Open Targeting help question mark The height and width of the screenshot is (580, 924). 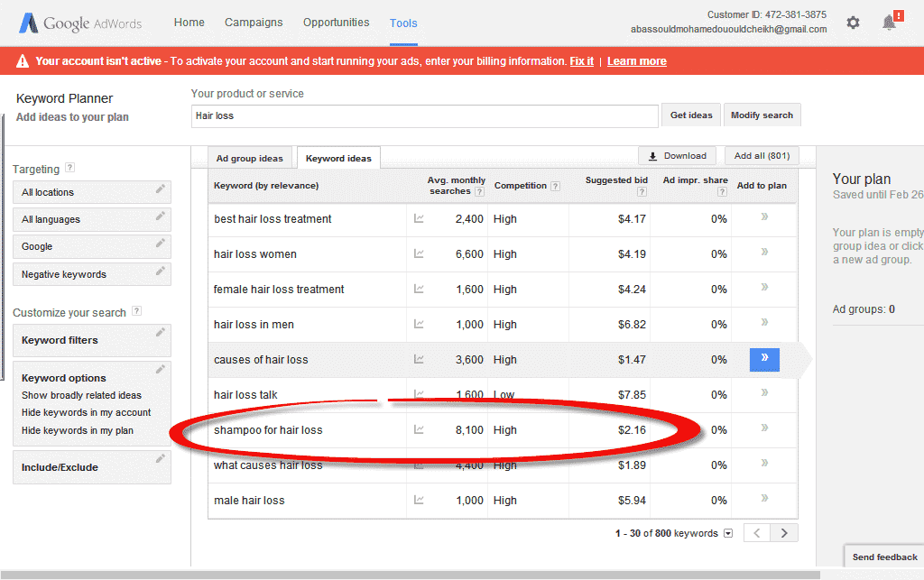point(70,167)
